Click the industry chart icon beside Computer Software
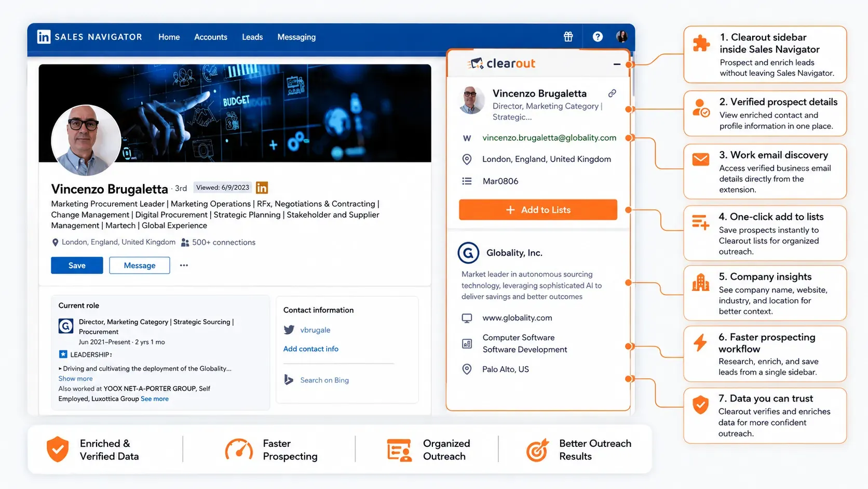Screen dimensions: 868x489 coord(467,343)
